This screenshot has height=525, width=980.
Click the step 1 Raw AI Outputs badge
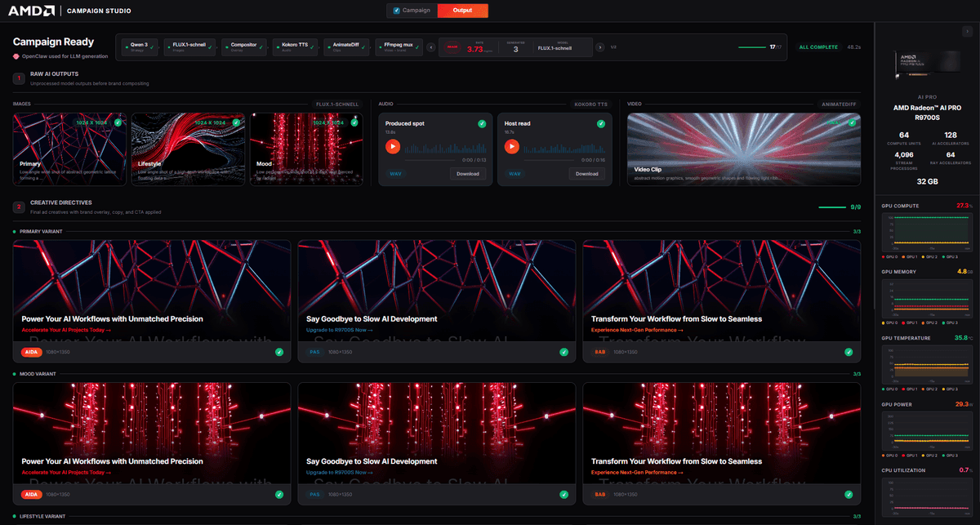(18, 78)
